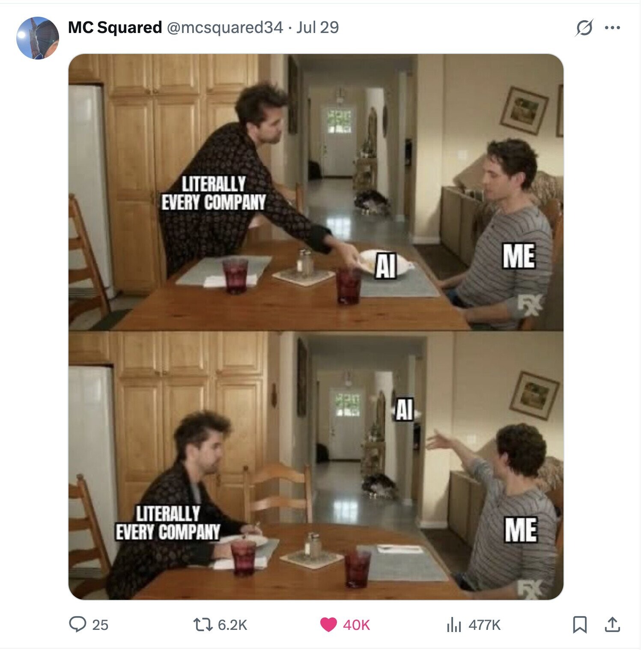The width and height of the screenshot is (644, 650).
Task: Unlike the tweet via pink heart
Action: tap(328, 624)
